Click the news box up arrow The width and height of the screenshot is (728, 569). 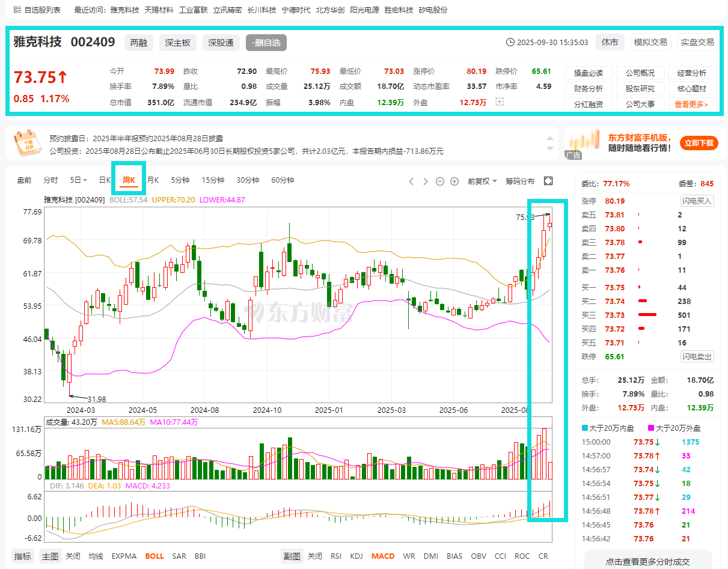549,138
